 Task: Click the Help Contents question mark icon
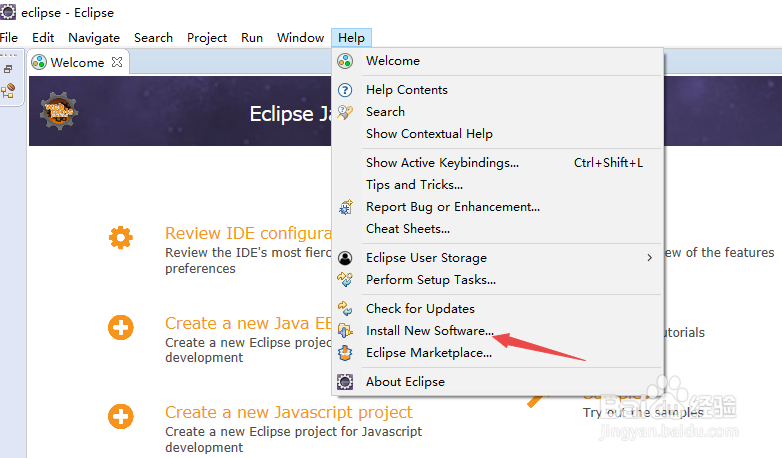pyautogui.click(x=345, y=90)
